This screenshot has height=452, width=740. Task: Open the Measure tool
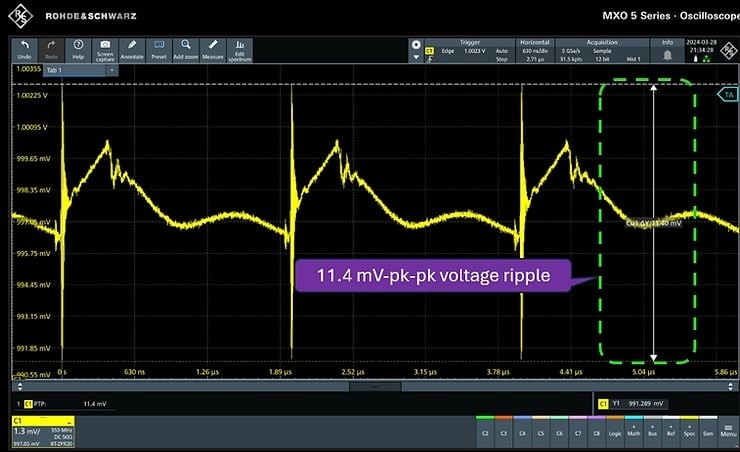tap(212, 50)
